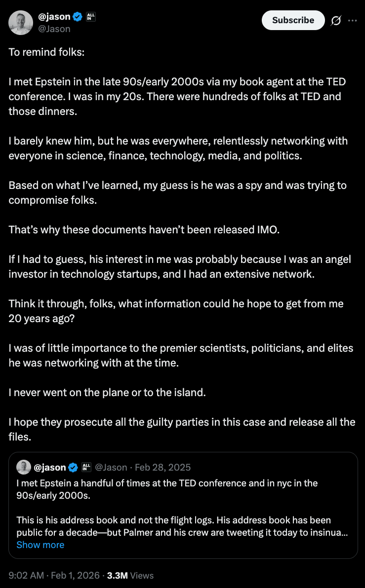This screenshot has width=365, height=588.
Task: Click the gray @Jason handle in the quoted tweet
Action: [110, 467]
